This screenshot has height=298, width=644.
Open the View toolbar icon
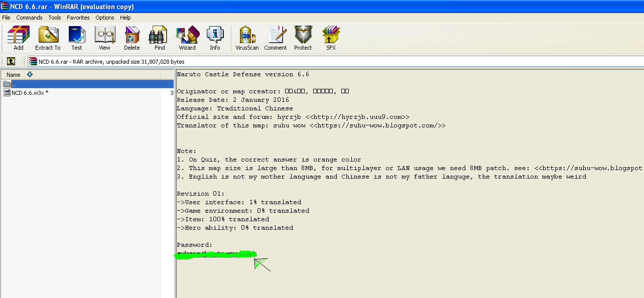104,38
